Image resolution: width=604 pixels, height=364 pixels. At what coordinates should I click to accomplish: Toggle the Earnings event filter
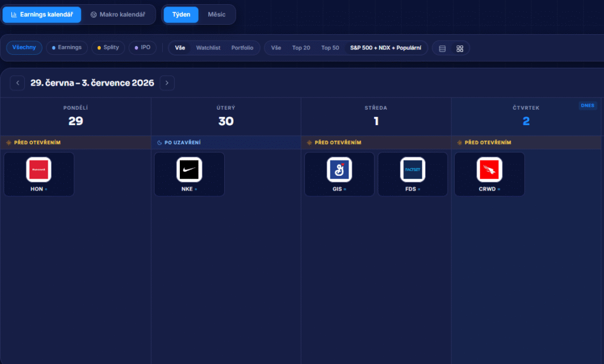(x=67, y=48)
